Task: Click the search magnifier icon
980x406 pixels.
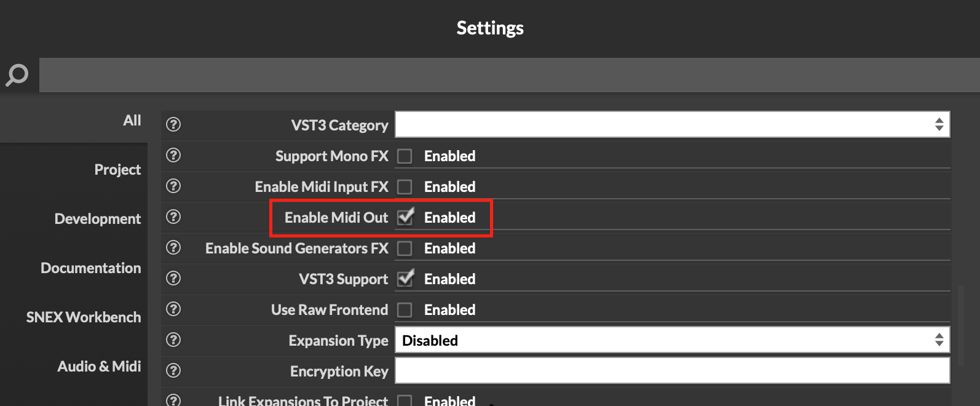Action: click(x=16, y=74)
